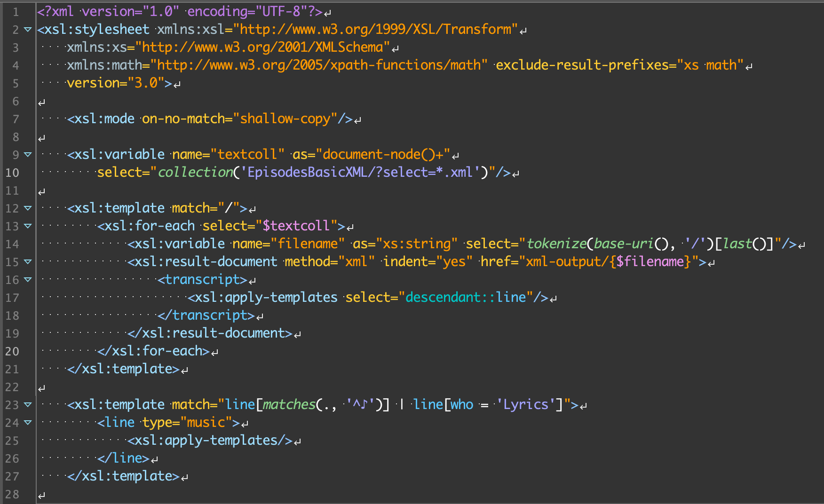Click the XSL/Transform namespace URL text
The image size is (824, 504).
pyautogui.click(x=375, y=30)
